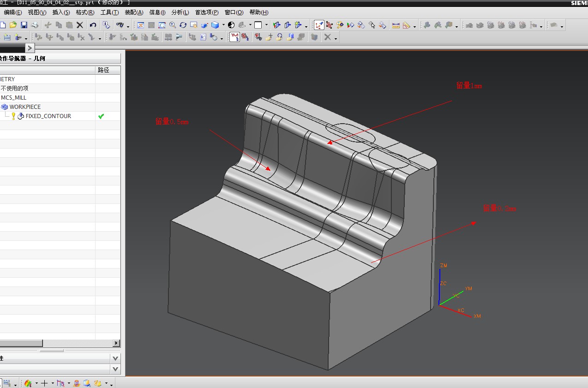Select the FIXED_CONTOUR operation row
This screenshot has width=588, height=388.
point(60,116)
